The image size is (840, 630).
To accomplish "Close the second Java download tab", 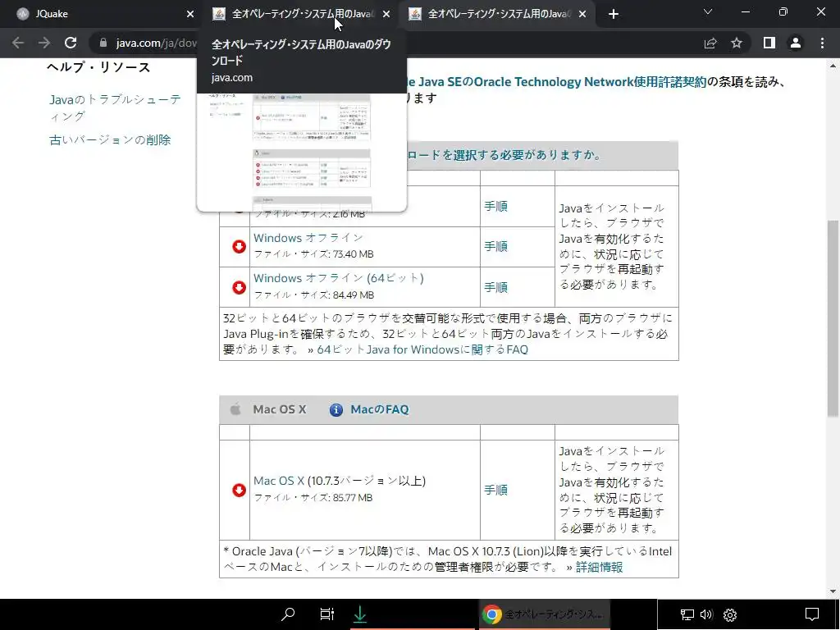I will [x=386, y=14].
